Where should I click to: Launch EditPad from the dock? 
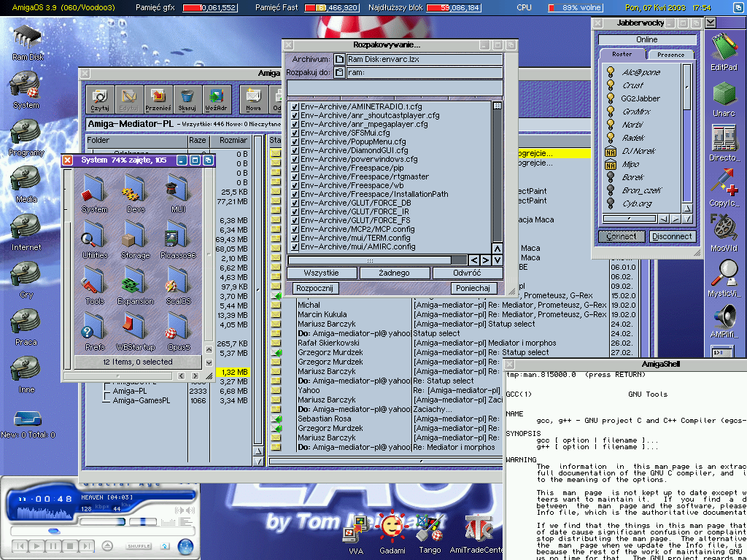tap(724, 51)
